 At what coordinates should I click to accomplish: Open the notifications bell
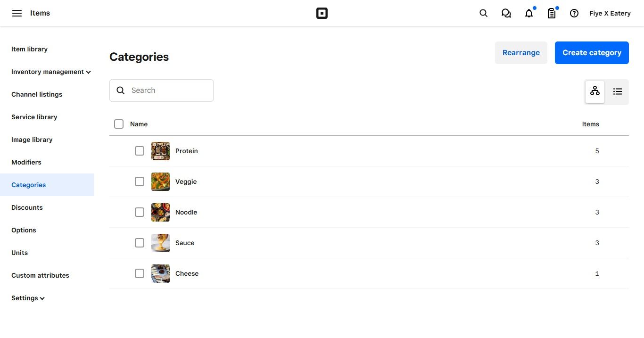click(x=529, y=13)
